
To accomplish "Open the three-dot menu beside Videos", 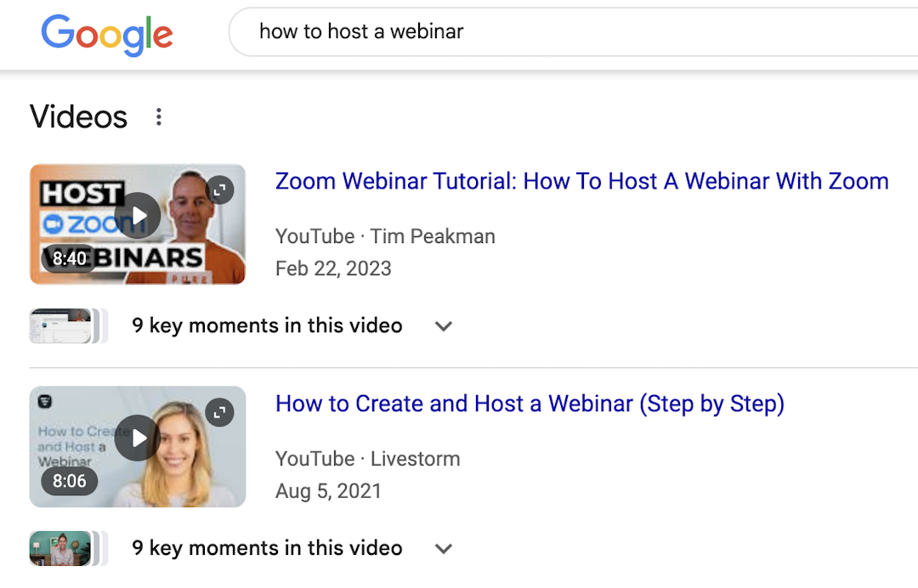I will [x=159, y=117].
